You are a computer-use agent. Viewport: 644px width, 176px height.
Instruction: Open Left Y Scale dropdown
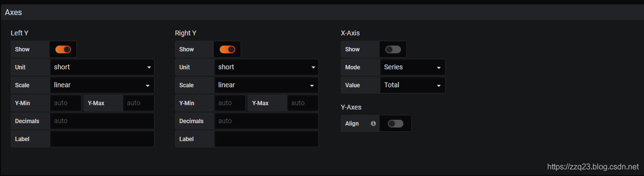tap(102, 85)
